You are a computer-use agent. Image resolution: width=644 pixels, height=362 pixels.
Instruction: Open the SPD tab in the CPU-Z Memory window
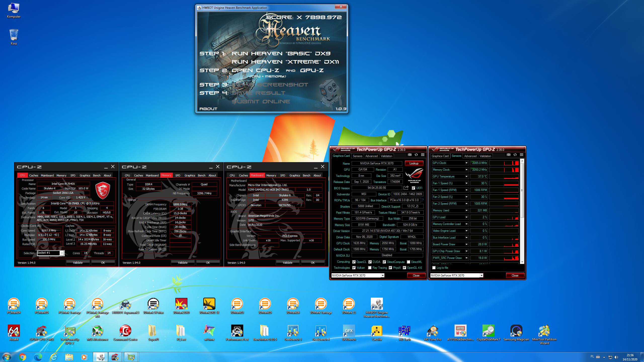[178, 175]
